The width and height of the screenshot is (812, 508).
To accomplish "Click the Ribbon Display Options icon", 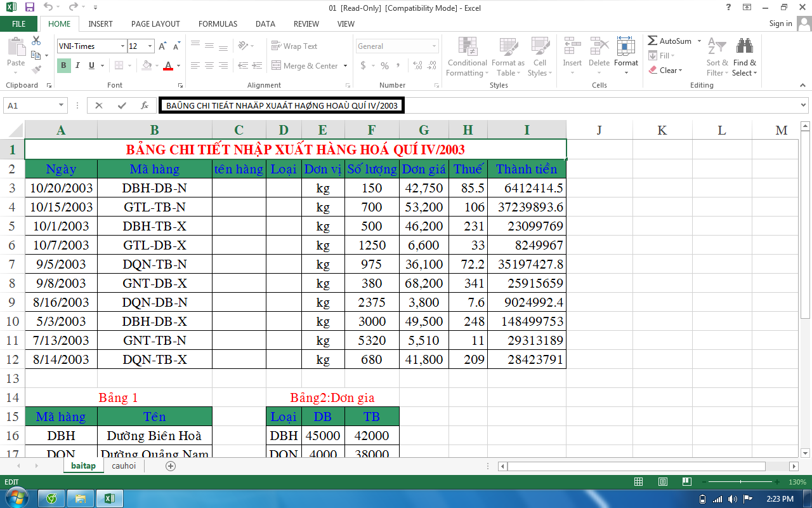I will pos(747,8).
